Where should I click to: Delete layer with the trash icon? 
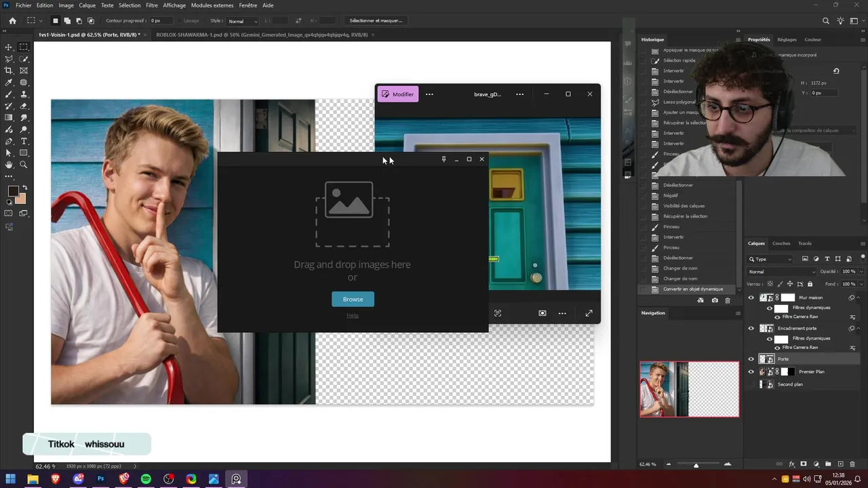pos(852,464)
